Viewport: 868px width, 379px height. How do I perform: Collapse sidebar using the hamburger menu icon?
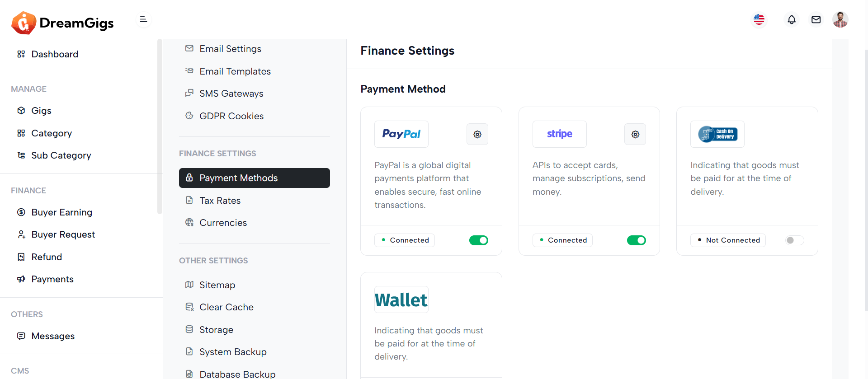143,19
